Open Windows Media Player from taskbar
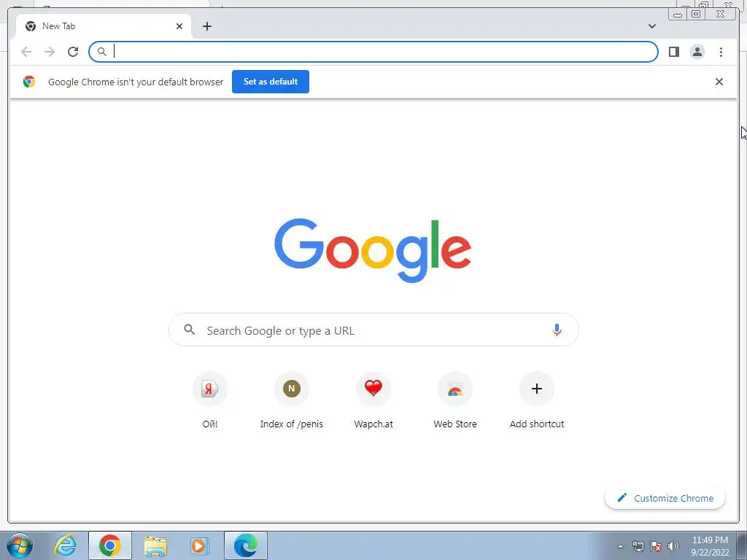Screen dimensions: 747x560 pos(200,545)
